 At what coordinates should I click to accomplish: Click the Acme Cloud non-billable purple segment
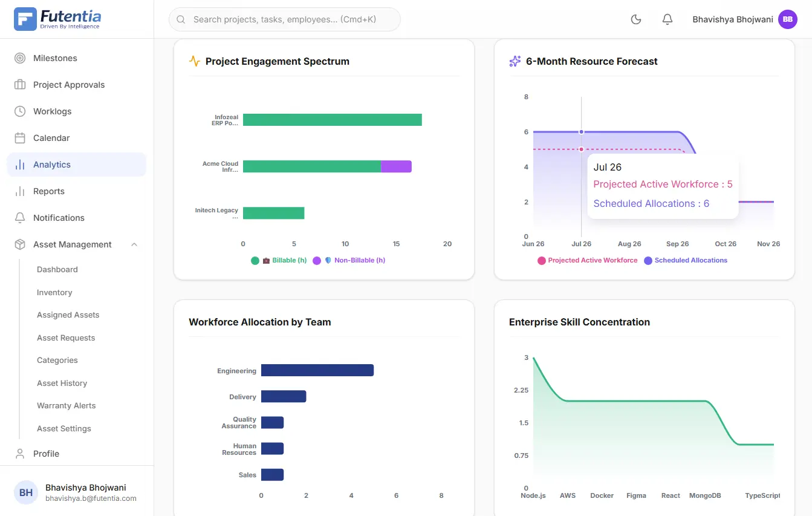coord(397,166)
